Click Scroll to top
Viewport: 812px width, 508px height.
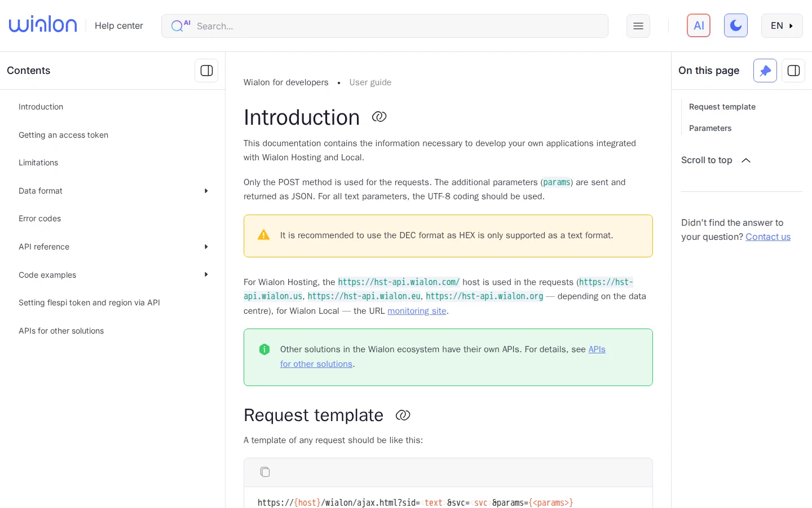[x=707, y=160]
